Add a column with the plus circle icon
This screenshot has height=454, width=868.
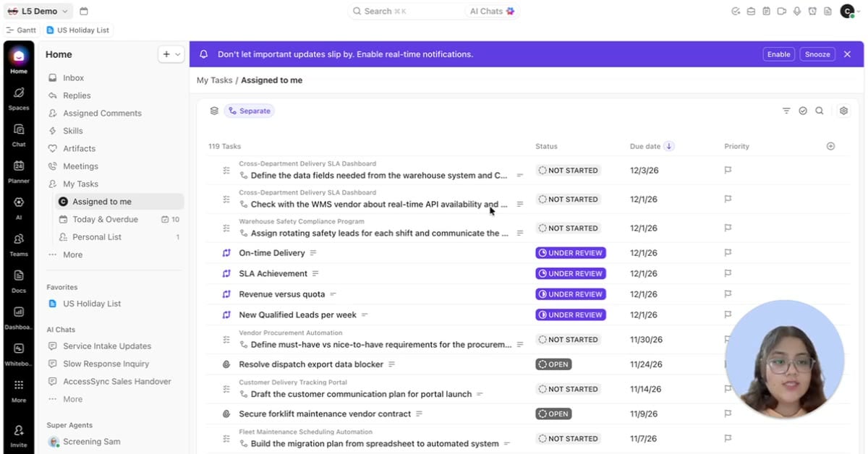pos(830,146)
